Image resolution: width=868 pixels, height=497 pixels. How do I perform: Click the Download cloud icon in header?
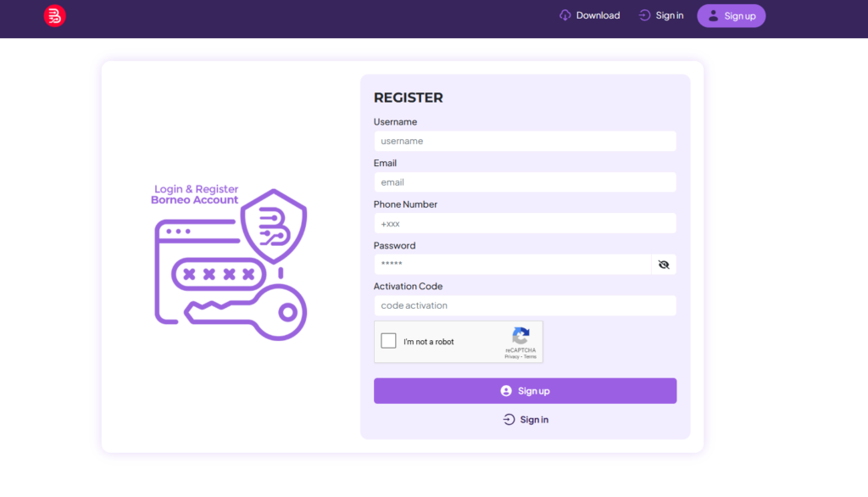tap(565, 15)
